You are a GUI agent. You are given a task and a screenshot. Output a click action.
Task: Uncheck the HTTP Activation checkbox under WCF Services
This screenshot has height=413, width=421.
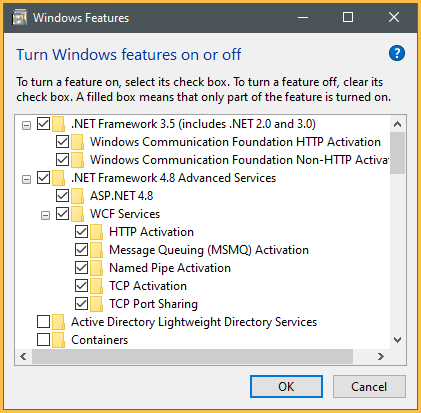tap(81, 232)
